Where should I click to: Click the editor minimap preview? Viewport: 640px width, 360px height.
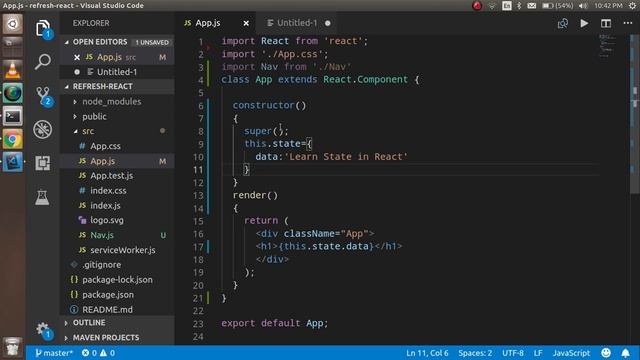(x=606, y=46)
